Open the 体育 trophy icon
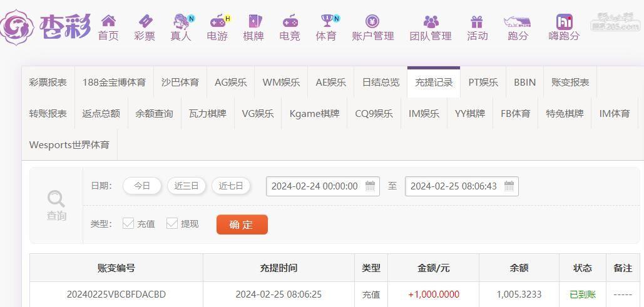The width and height of the screenshot is (644, 307). click(x=326, y=22)
